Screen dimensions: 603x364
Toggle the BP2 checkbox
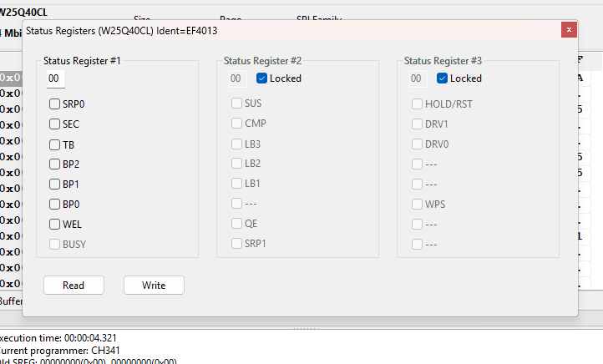[54, 164]
